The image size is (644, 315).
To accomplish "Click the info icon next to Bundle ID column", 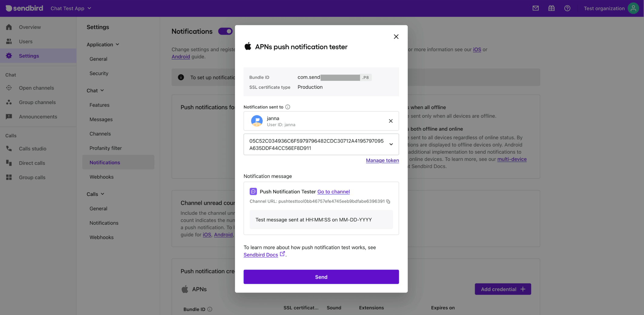I will point(210,309).
